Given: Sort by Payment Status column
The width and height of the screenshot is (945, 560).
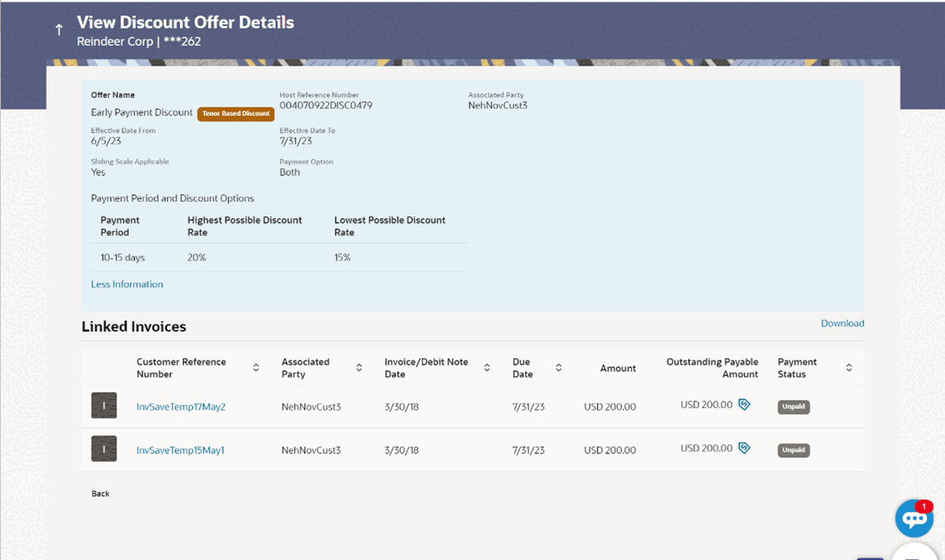Looking at the screenshot, I should (849, 368).
